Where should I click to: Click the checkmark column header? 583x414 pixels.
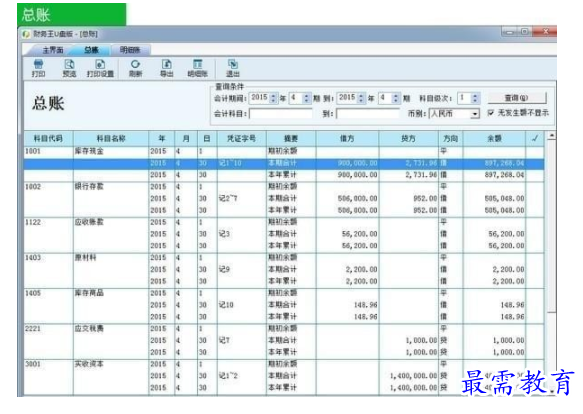(x=535, y=139)
